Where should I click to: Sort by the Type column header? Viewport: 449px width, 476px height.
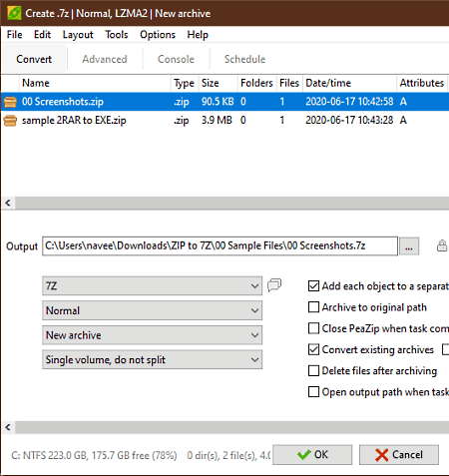point(185,83)
